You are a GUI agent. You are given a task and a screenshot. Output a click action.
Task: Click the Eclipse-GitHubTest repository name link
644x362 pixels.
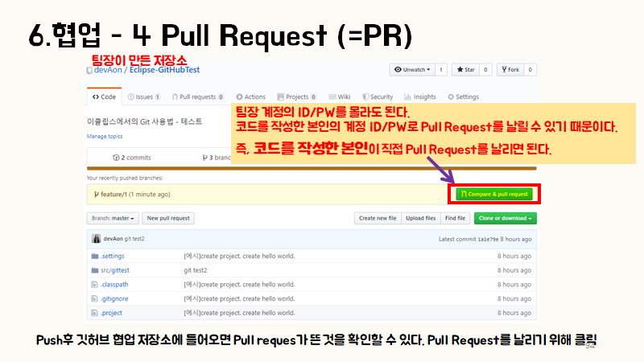(x=165, y=70)
